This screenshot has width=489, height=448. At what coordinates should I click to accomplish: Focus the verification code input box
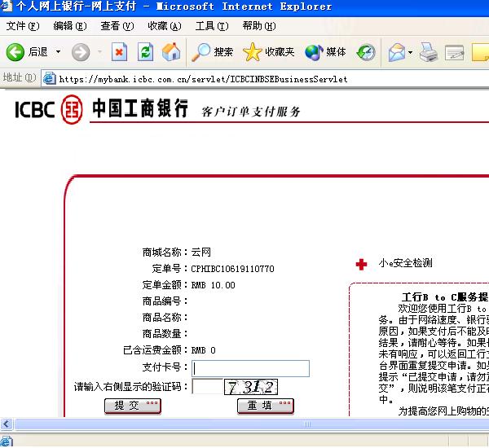click(x=207, y=387)
